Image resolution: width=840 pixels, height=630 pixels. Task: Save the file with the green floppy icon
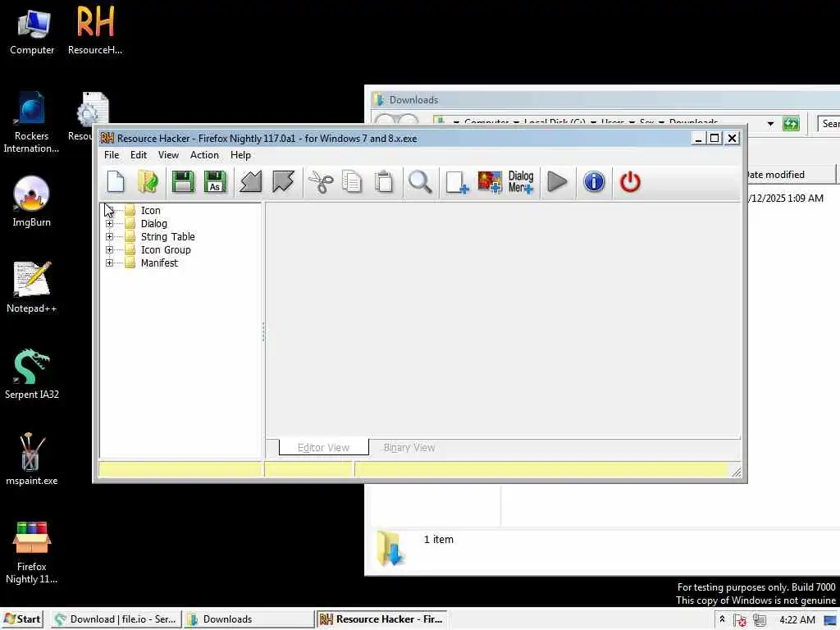(183, 182)
